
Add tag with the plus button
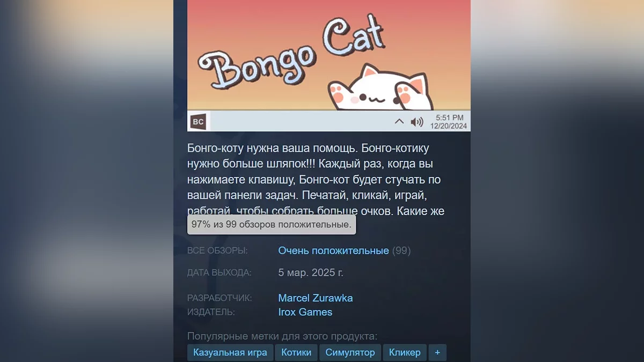point(437,352)
